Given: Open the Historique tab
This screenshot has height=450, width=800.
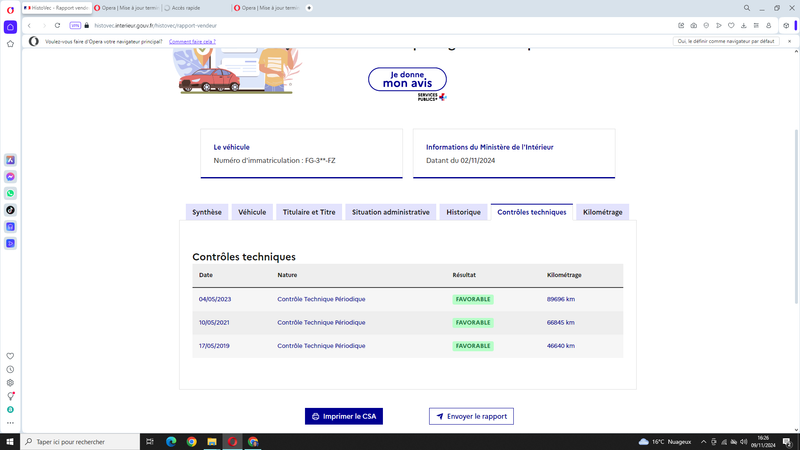Looking at the screenshot, I should pos(463,212).
